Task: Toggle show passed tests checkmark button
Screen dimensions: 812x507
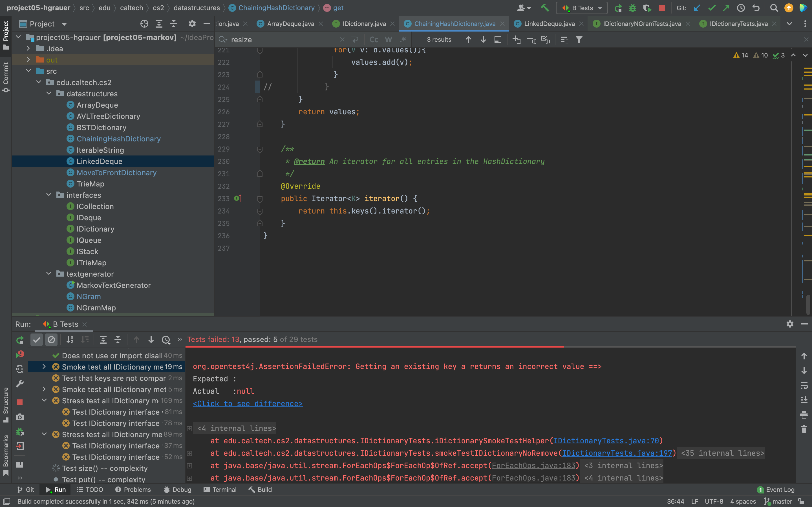Action: [37, 340]
